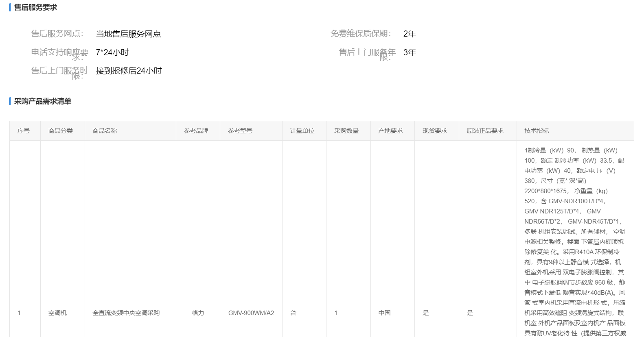The image size is (644, 337).
Task: Select the 3年 on-site service years value
Action: tap(410, 52)
